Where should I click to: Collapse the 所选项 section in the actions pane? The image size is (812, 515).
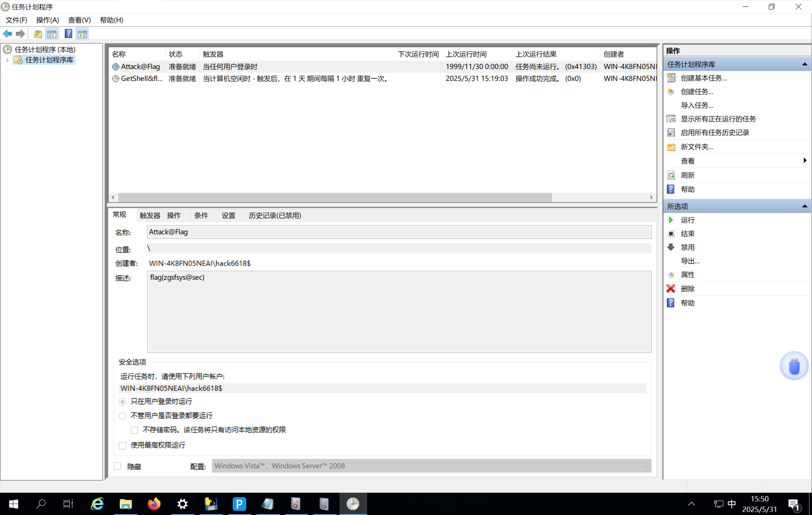coord(804,206)
